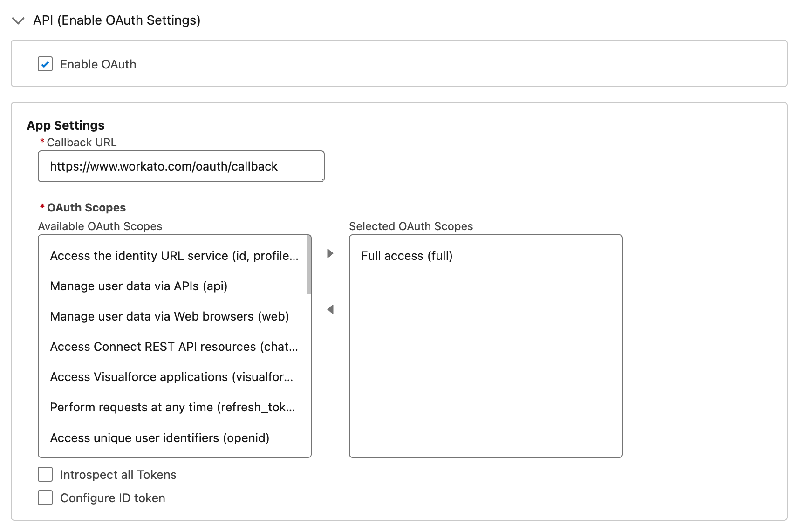The image size is (799, 532).
Task: Select the Full access (full) scope
Action: (406, 255)
